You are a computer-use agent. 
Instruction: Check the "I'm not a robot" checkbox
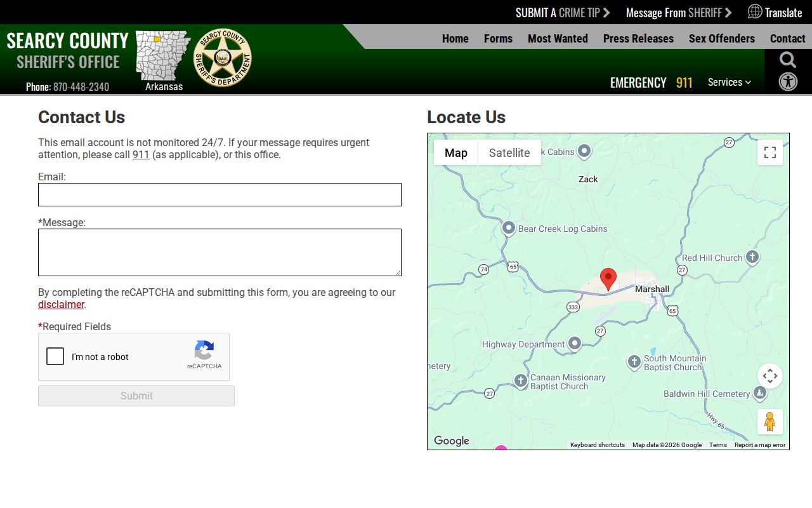point(55,356)
